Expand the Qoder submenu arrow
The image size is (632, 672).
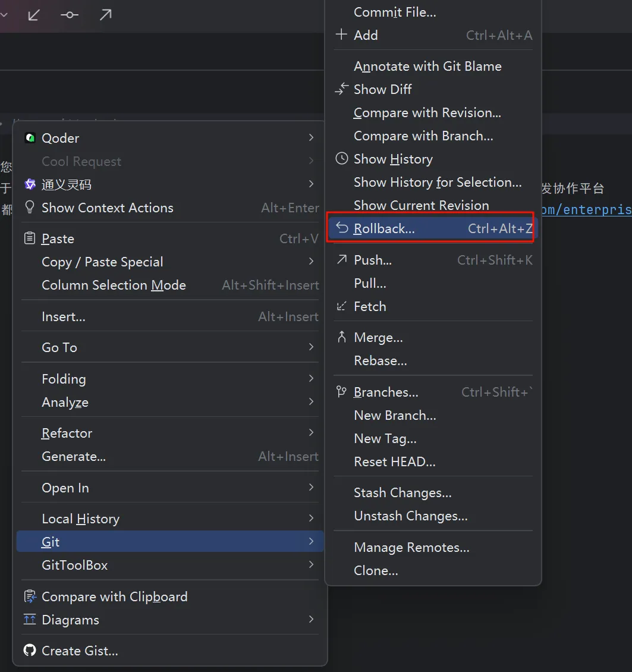point(312,137)
